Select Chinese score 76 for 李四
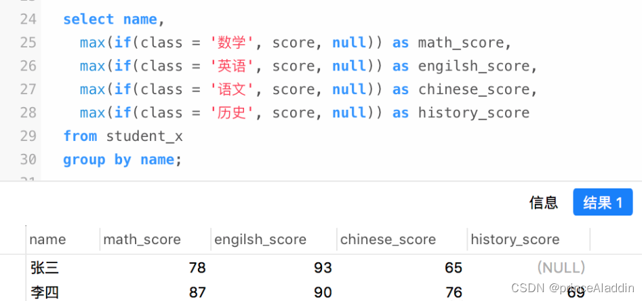The width and height of the screenshot is (644, 301). click(x=454, y=292)
